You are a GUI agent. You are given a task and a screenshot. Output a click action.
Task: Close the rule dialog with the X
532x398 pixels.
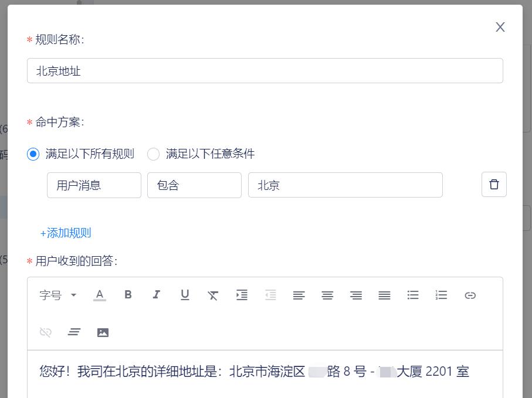click(x=500, y=27)
